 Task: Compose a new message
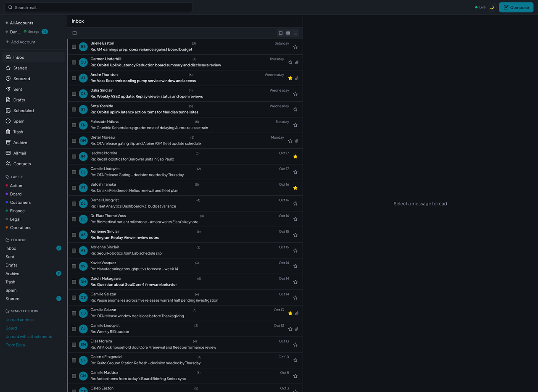coord(516,7)
